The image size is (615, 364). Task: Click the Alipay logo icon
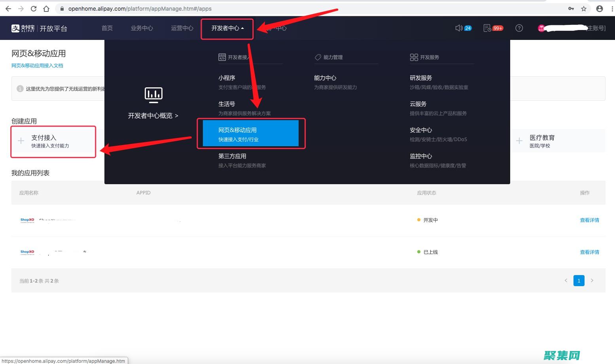(x=15, y=28)
